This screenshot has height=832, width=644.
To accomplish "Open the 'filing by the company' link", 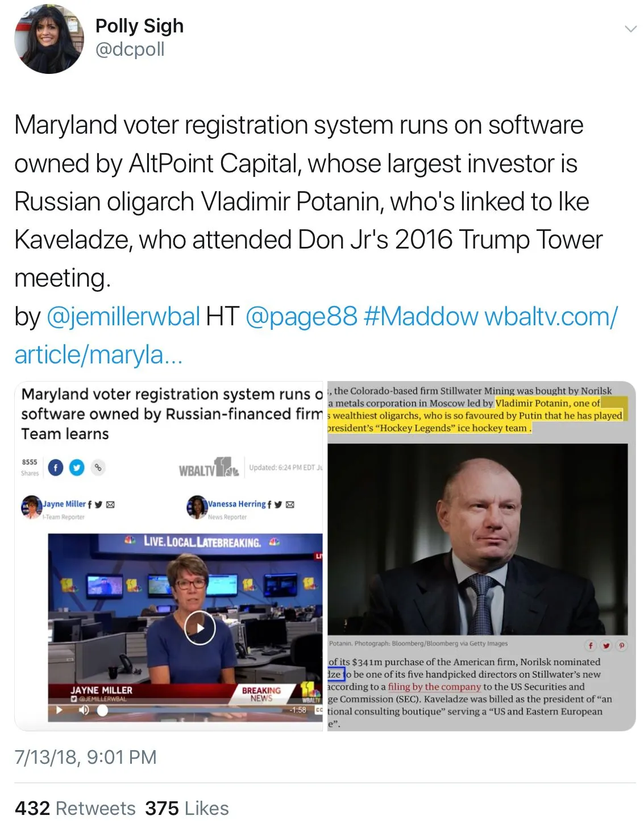I will pyautogui.click(x=434, y=686).
